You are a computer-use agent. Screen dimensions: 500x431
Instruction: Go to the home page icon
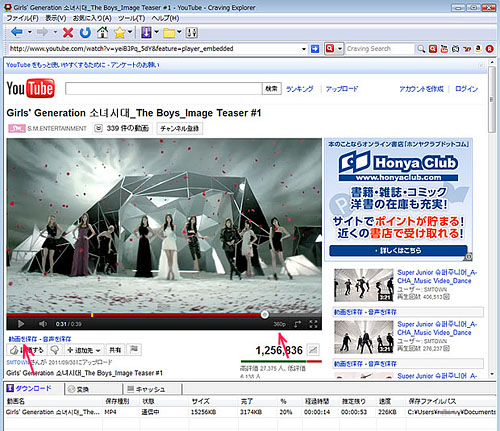(x=103, y=32)
